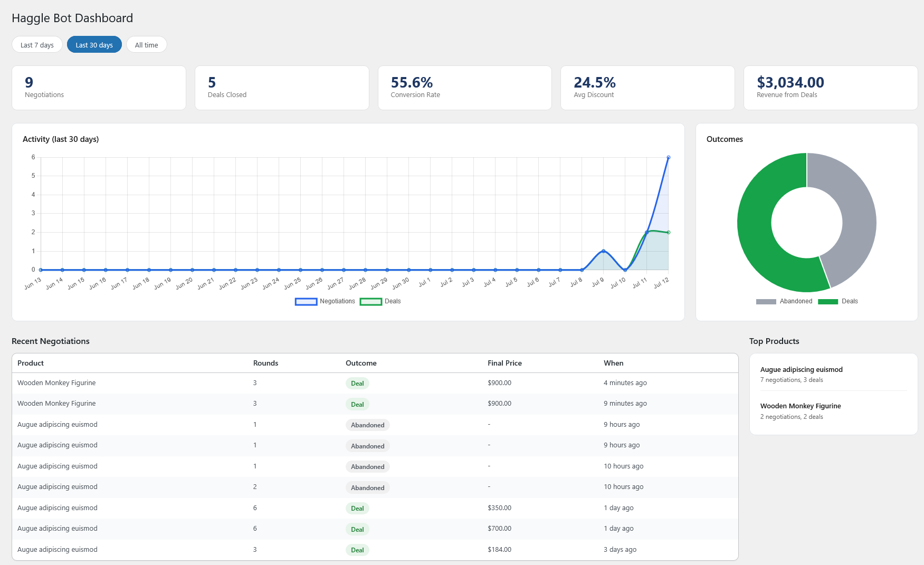Click the Deal badge in 9 minutes ago row
924x565 pixels.
pyautogui.click(x=357, y=404)
